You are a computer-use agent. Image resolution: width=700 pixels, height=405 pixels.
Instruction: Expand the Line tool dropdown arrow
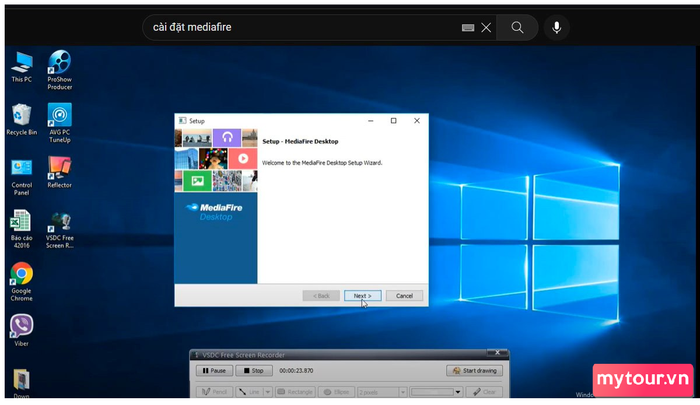[267, 392]
